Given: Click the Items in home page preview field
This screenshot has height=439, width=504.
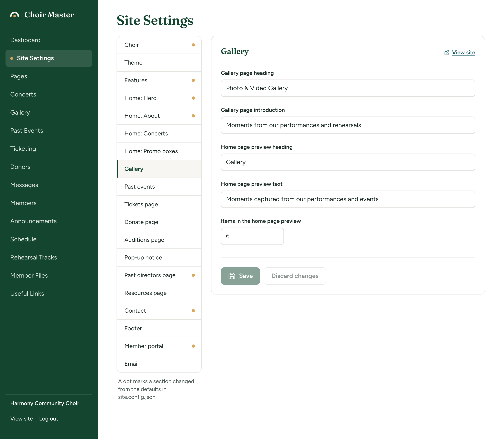Looking at the screenshot, I should point(252,236).
